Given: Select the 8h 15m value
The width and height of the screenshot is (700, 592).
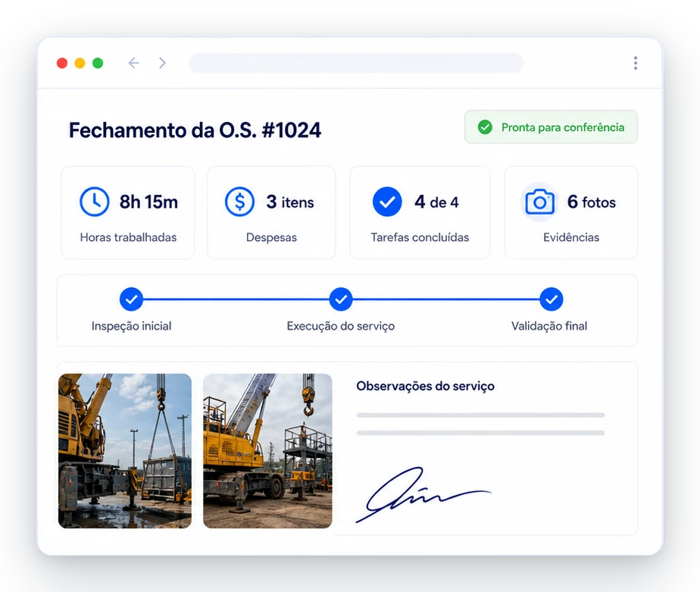Looking at the screenshot, I should 148,202.
